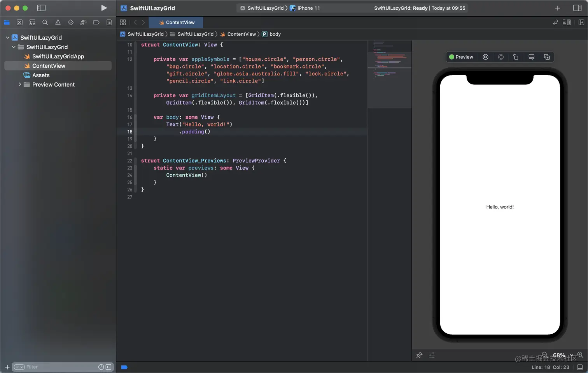Toggle the inspector panel on the right

pos(577,8)
